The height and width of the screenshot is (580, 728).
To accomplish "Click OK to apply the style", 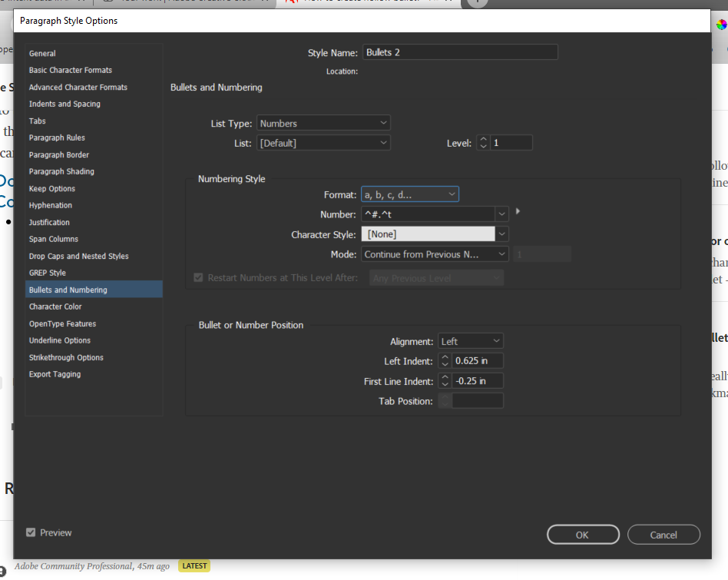I will (x=583, y=534).
